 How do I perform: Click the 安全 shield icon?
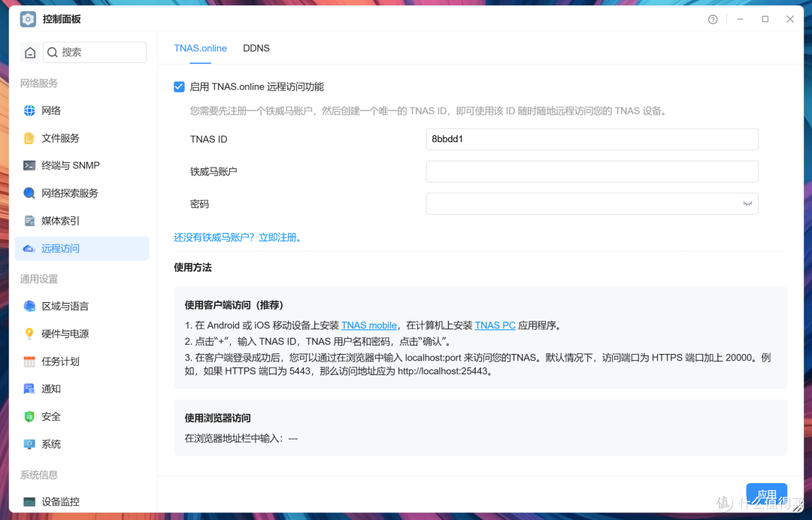coord(29,416)
